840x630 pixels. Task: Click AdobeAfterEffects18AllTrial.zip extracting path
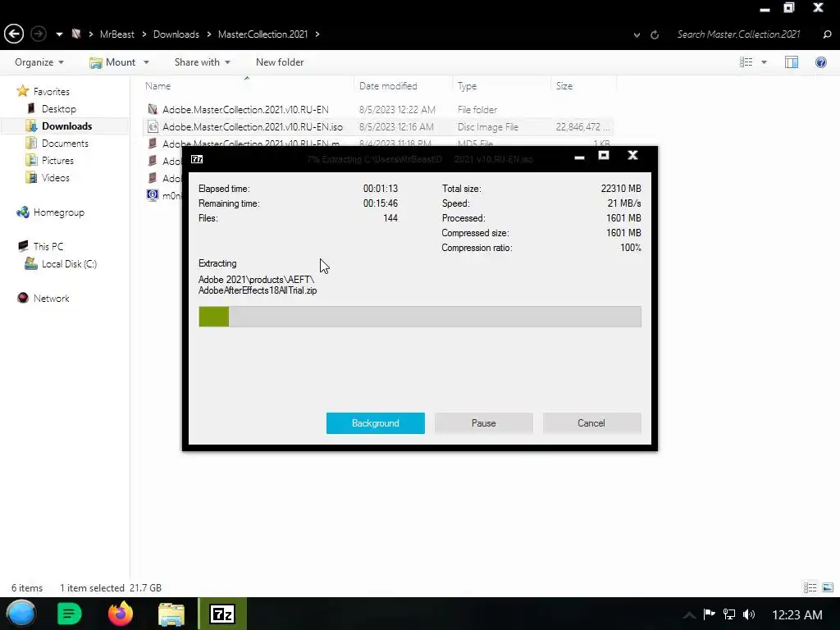tap(258, 290)
